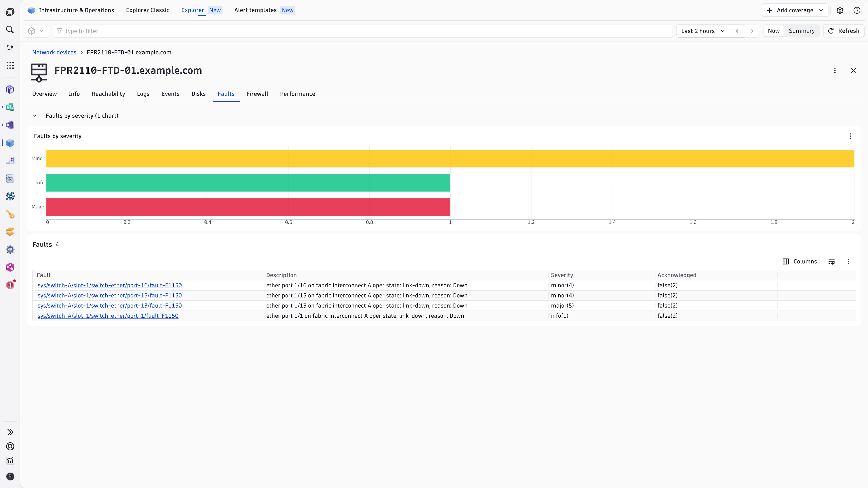Select the Faults tab
Viewport: 868px width, 488px height.
click(226, 94)
